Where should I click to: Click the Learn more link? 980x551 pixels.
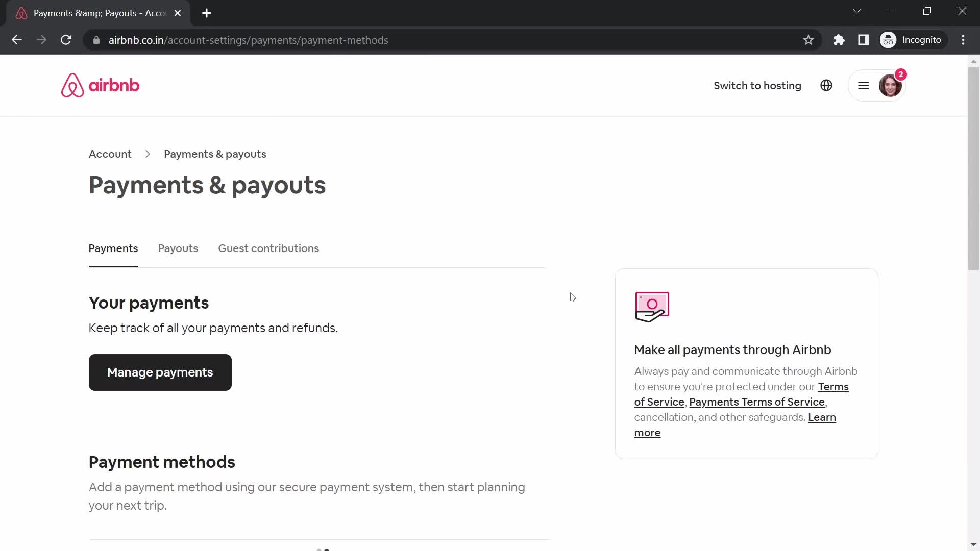click(x=734, y=424)
